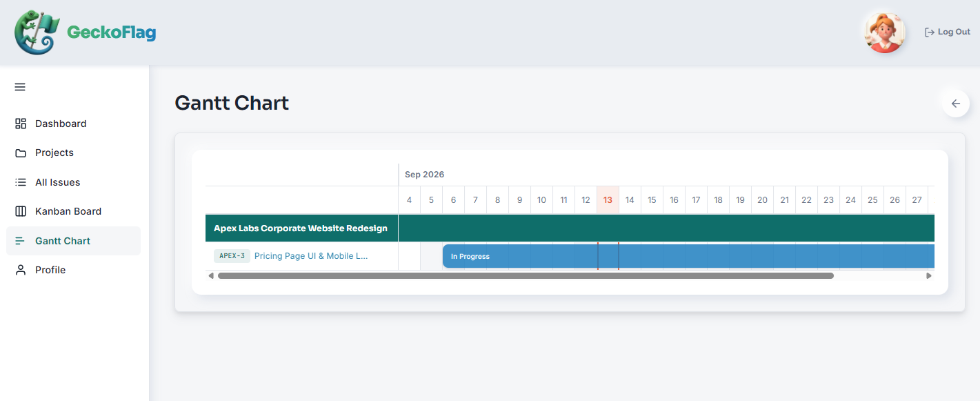Open Pricing Page UI & Mobile issue link
Viewport: 980px width, 401px height.
click(x=311, y=256)
